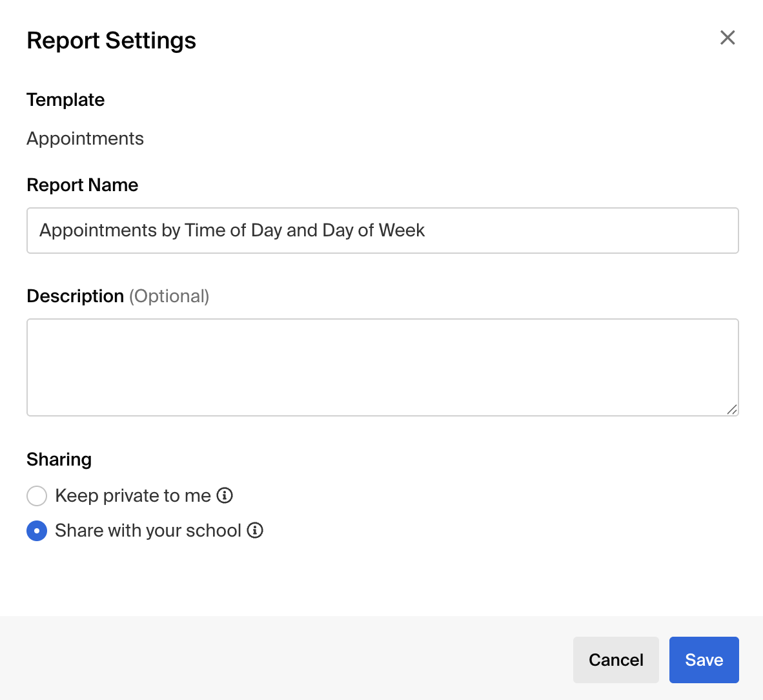The height and width of the screenshot is (700, 763).
Task: Close the Report Settings dialog
Action: pos(727,38)
